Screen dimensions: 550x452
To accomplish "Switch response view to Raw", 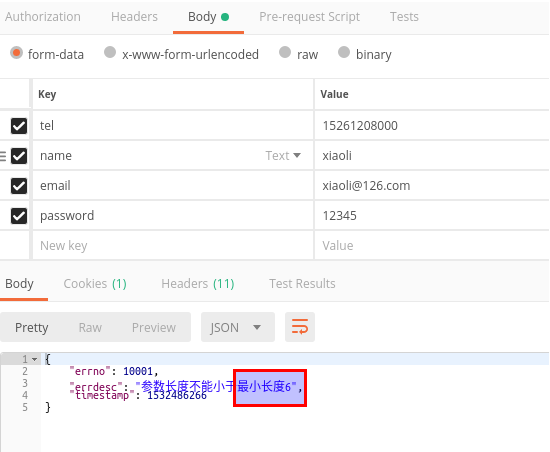I will (x=90, y=328).
